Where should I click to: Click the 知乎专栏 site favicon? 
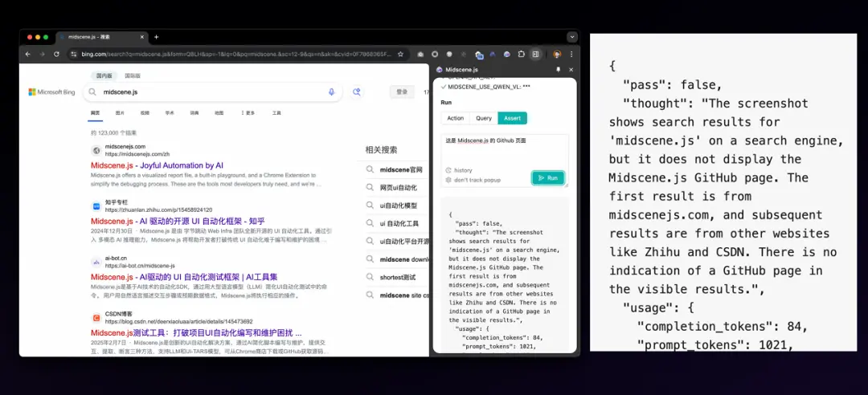(96, 206)
